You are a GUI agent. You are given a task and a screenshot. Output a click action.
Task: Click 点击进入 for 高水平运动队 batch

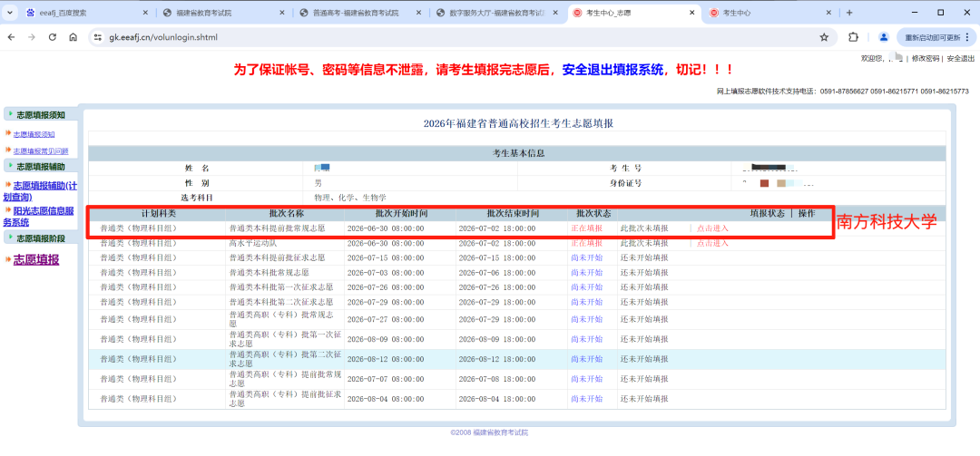pos(712,243)
